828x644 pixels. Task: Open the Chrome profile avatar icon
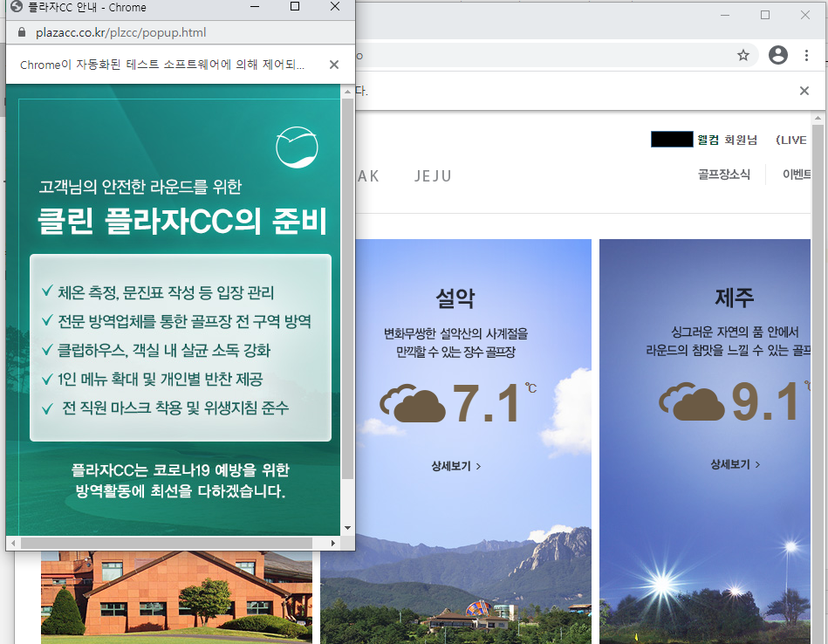(x=778, y=55)
